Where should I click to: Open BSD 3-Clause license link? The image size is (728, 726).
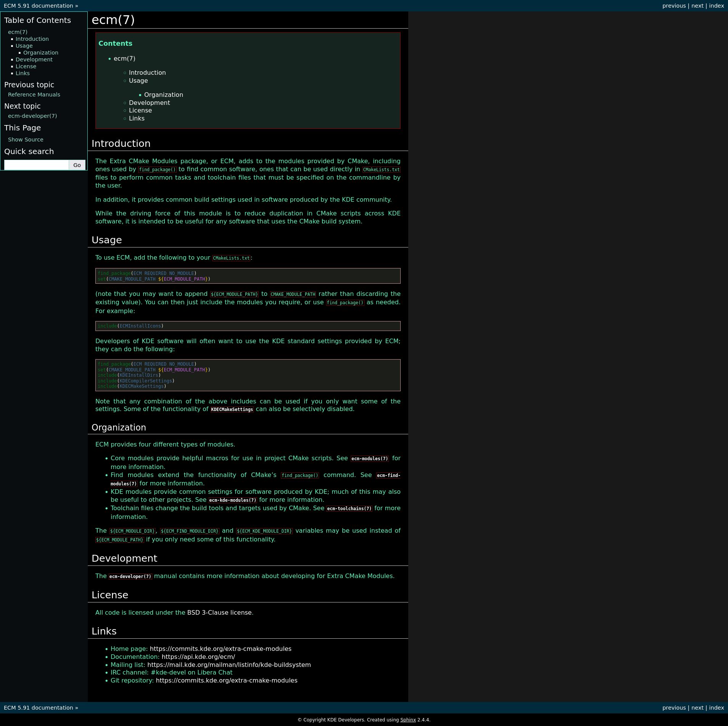(219, 613)
